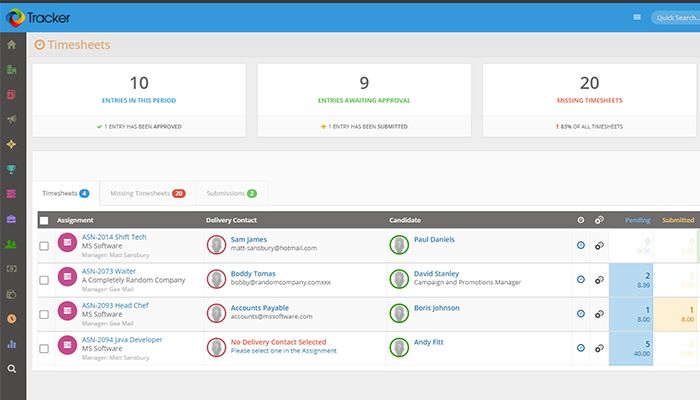Open the megaphone icon in sidebar
Image resolution: width=700 pixels, height=400 pixels.
12,119
